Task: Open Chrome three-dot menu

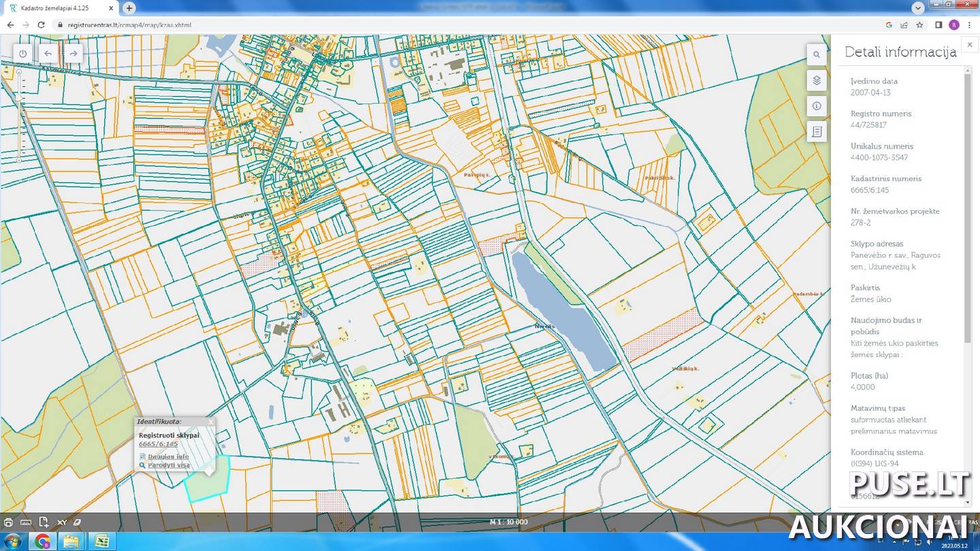Action: click(x=969, y=25)
